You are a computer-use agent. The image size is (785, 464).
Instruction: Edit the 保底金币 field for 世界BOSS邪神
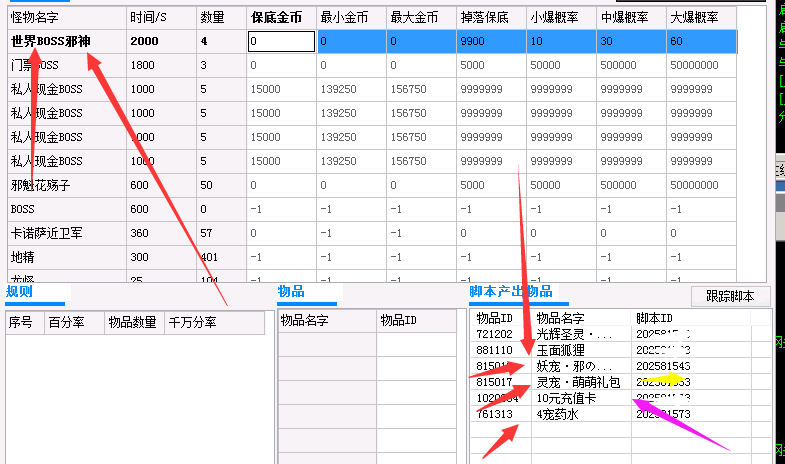[x=280, y=41]
